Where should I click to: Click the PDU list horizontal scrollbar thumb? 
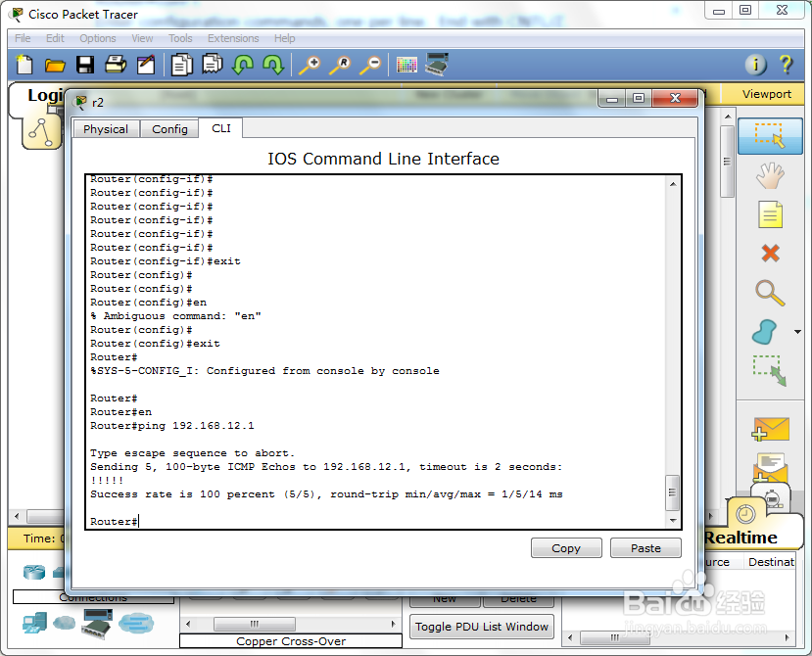coord(615,637)
